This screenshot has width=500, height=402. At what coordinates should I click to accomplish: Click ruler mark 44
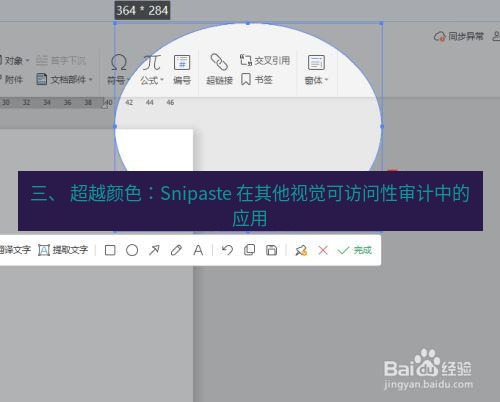(150, 102)
